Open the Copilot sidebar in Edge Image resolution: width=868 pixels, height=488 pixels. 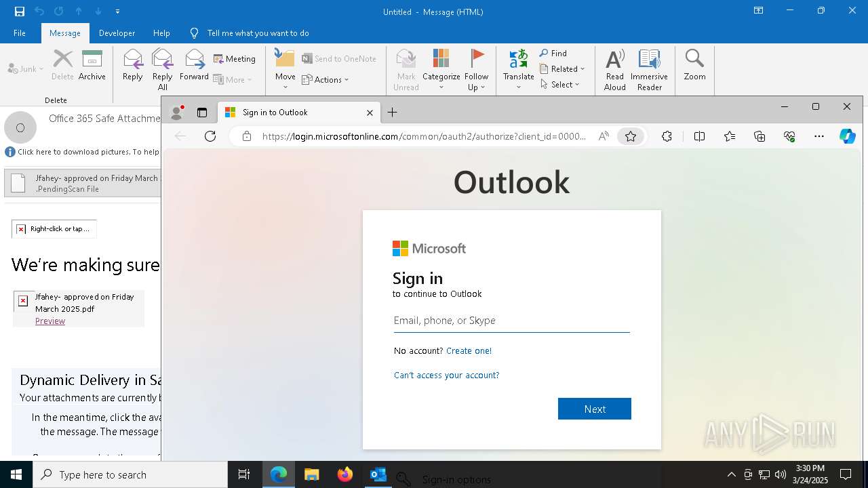[x=848, y=136]
